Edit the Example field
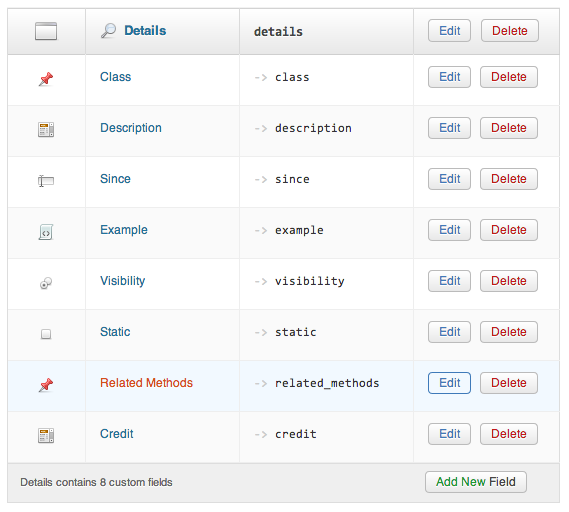 [x=449, y=230]
